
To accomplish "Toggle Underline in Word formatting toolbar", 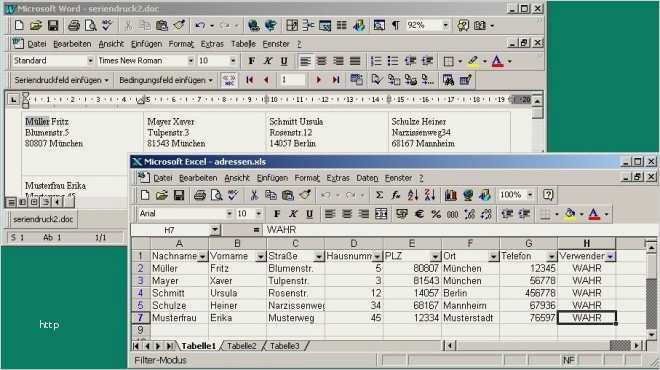I will coord(284,61).
